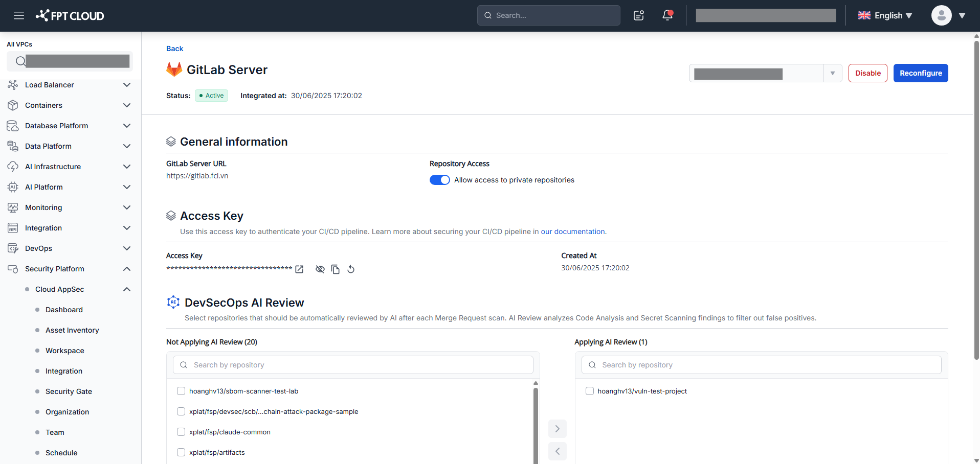Click the page vertical scrollbar
This screenshot has height=464, width=980.
click(976, 199)
